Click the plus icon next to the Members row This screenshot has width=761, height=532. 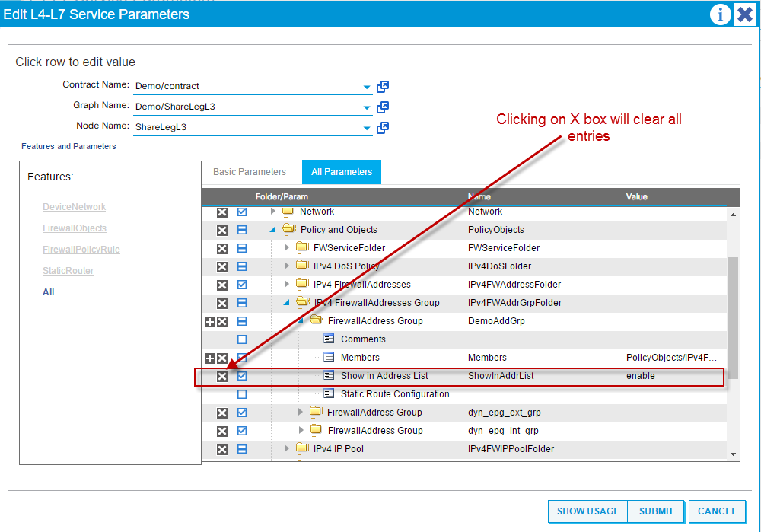(x=211, y=358)
